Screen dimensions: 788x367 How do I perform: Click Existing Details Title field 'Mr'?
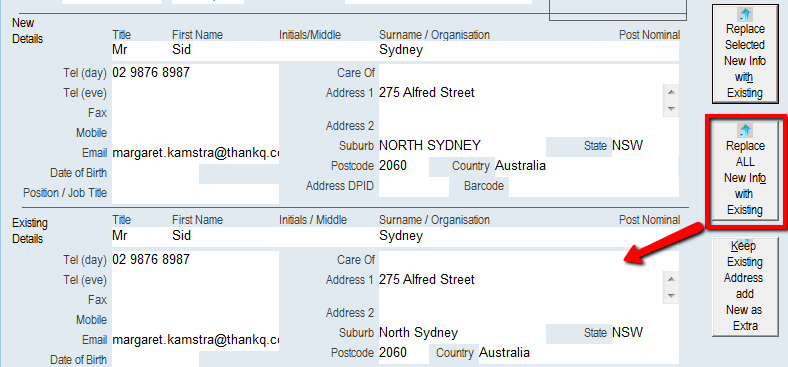coord(141,236)
